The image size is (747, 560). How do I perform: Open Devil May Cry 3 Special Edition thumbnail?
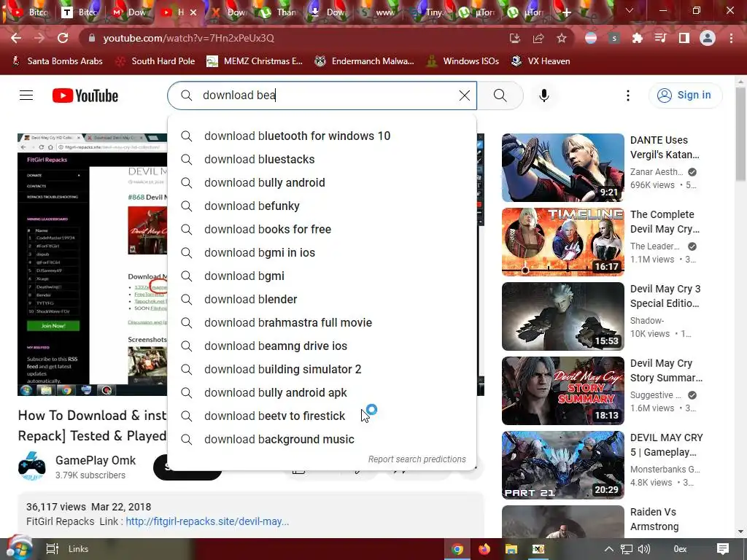click(x=562, y=316)
